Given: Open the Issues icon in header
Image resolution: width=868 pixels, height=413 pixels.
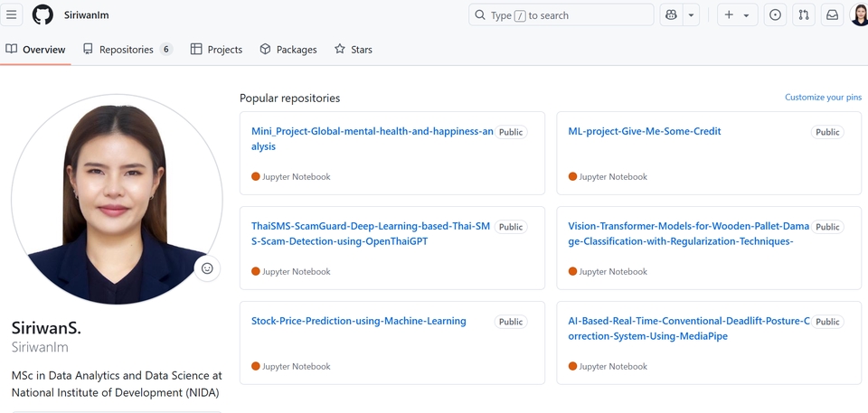Looking at the screenshot, I should [x=775, y=15].
